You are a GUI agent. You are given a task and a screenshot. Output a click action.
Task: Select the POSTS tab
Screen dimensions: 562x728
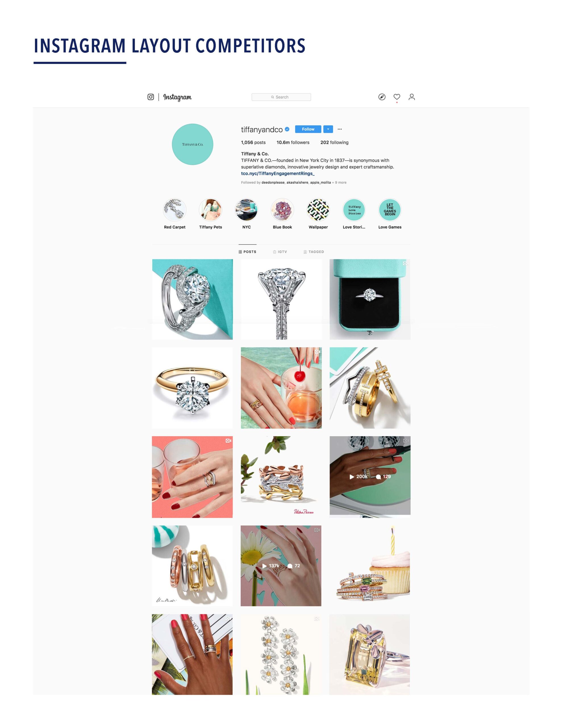247,252
